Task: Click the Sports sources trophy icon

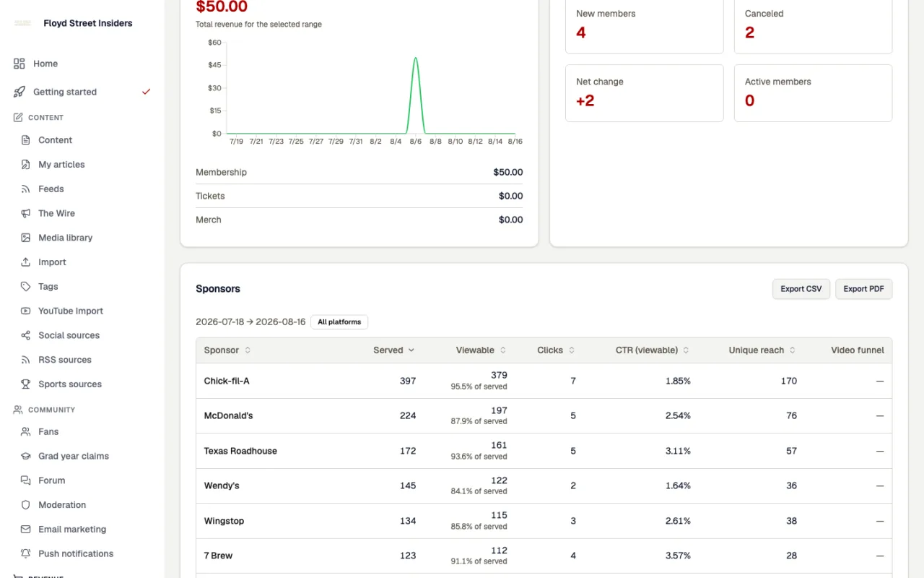Action: 26,384
